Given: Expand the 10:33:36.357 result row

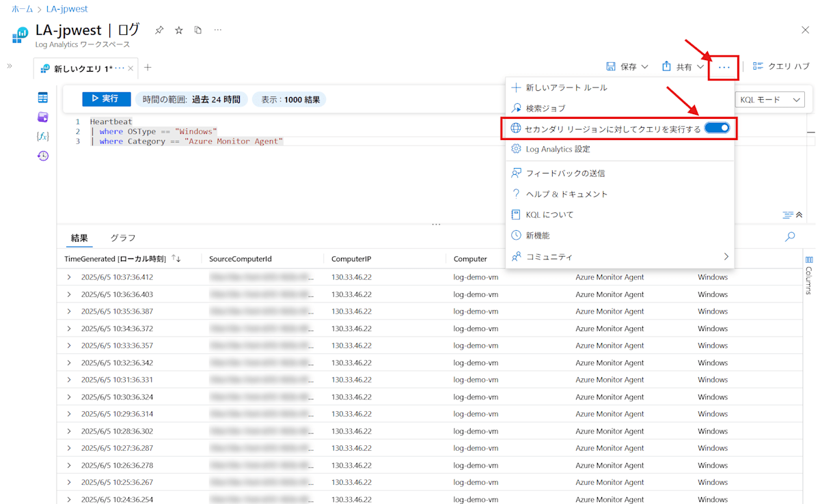Looking at the screenshot, I should pyautogui.click(x=68, y=346).
